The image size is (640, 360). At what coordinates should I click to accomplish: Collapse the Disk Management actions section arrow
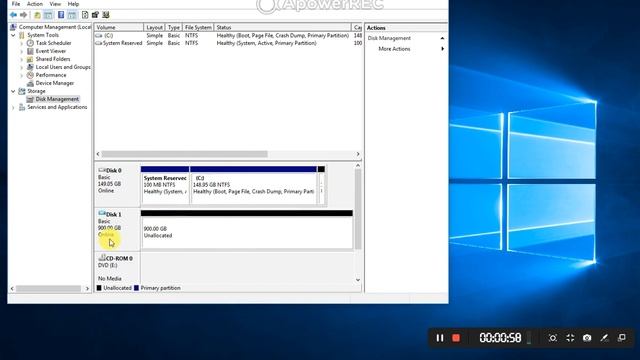pos(442,38)
